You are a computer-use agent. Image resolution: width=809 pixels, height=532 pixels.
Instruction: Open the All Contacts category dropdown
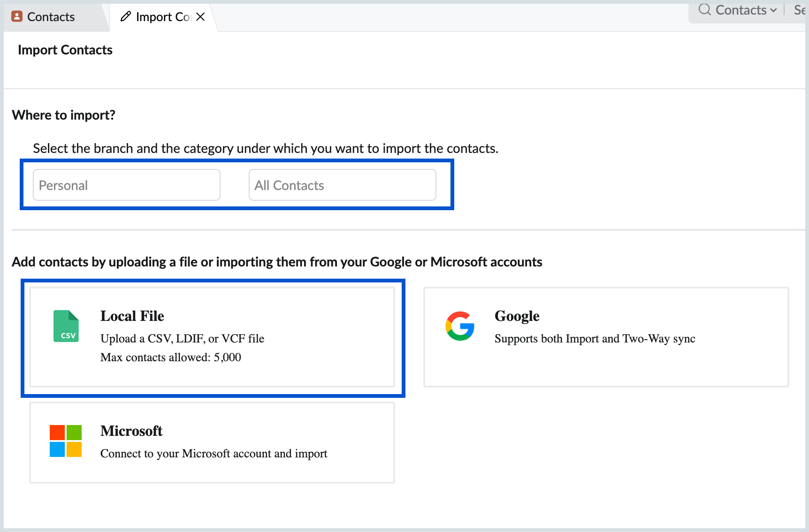343,185
